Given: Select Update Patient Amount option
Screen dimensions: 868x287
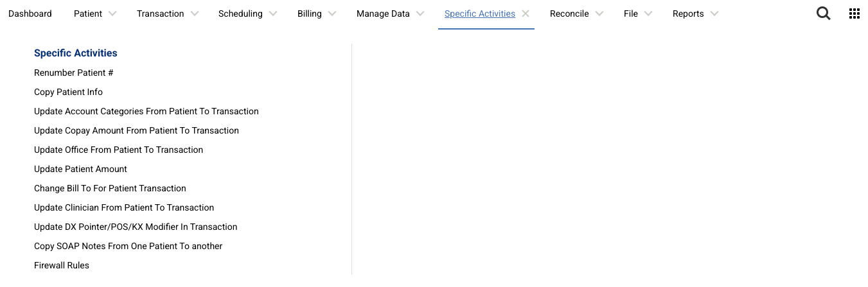Looking at the screenshot, I should (80, 169).
